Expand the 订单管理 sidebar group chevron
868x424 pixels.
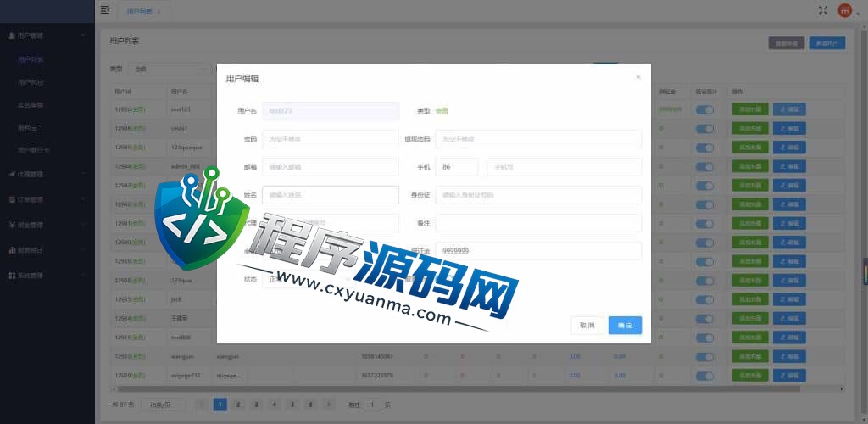(x=83, y=199)
